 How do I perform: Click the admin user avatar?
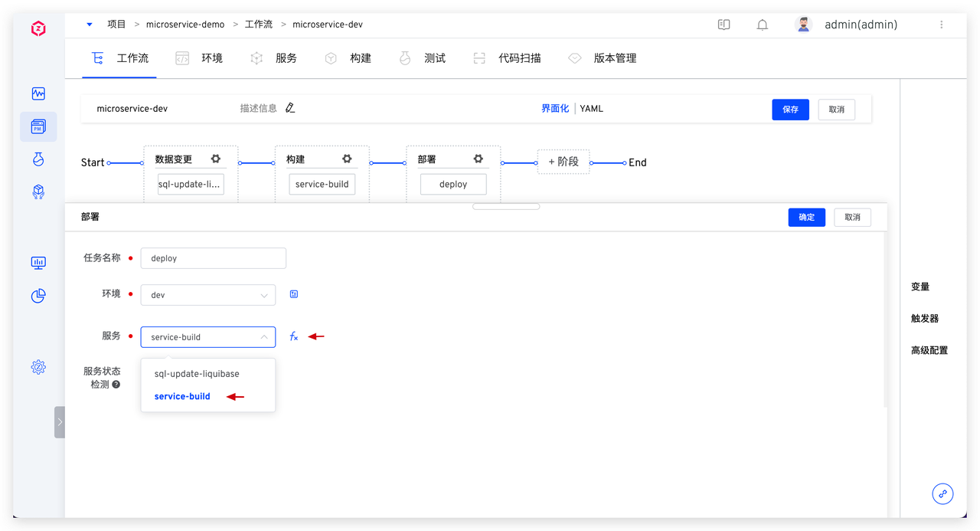tap(803, 25)
